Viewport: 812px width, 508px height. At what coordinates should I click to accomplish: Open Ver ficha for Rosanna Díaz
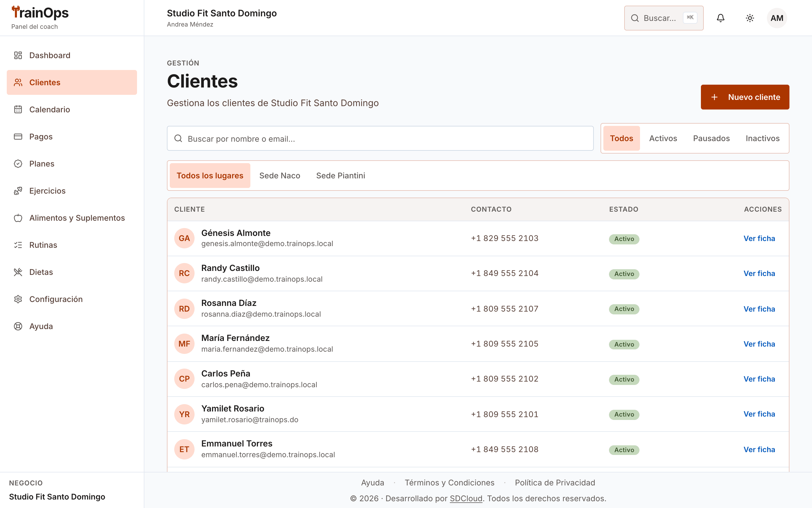[x=759, y=309]
